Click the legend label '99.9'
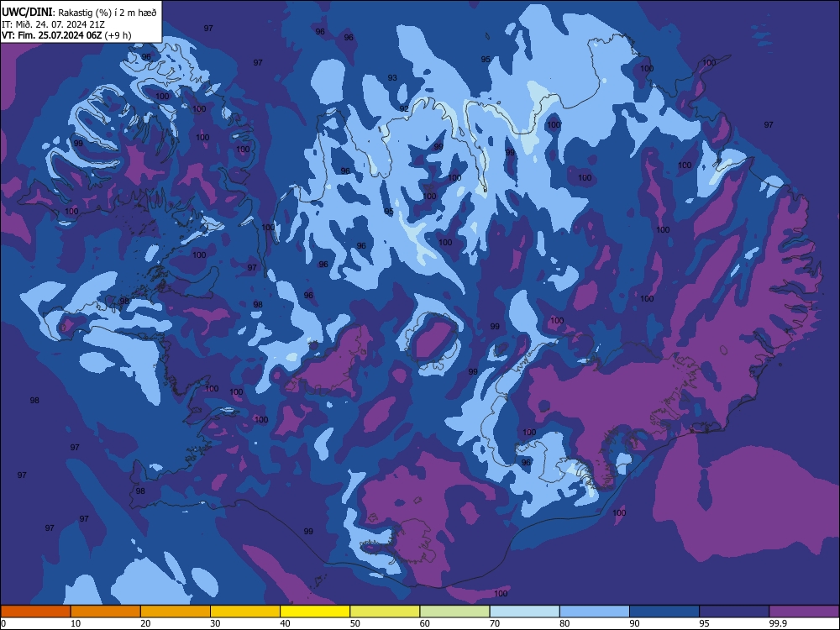Viewport: 840px width, 630px height. point(778,623)
